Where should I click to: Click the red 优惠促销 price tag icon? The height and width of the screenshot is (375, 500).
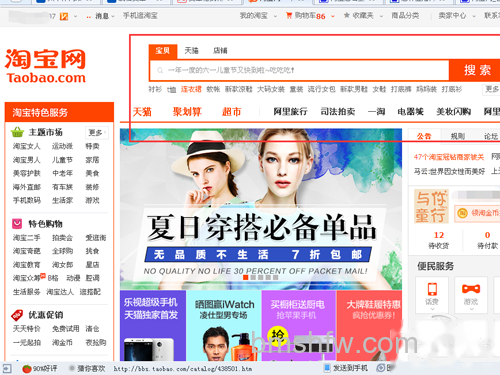click(17, 315)
